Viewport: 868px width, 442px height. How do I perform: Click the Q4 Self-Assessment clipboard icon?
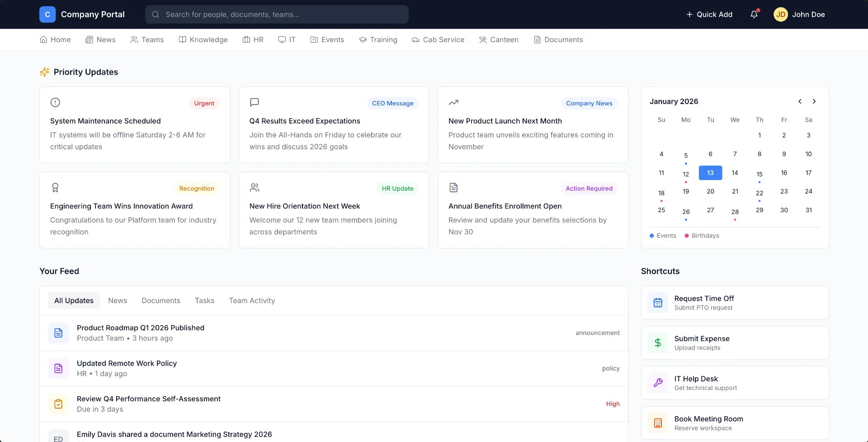[58, 404]
